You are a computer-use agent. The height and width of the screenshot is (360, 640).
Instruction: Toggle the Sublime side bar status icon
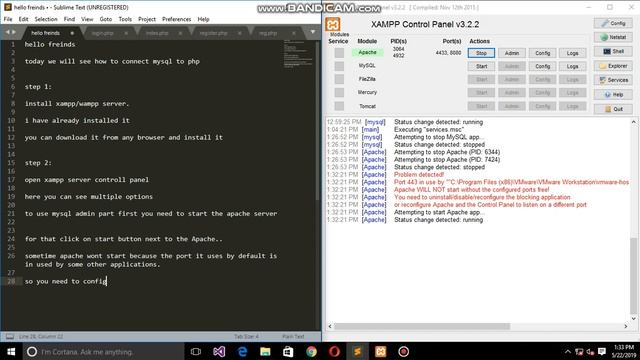[10, 336]
